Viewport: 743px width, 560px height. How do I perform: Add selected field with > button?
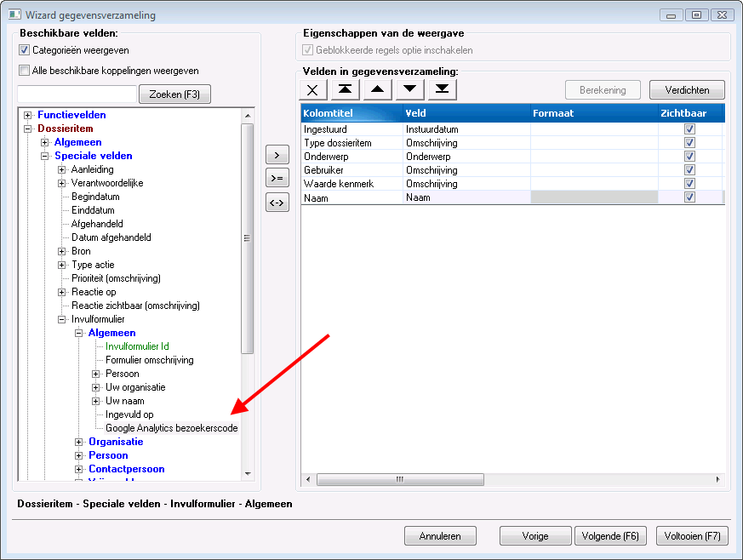pos(277,155)
